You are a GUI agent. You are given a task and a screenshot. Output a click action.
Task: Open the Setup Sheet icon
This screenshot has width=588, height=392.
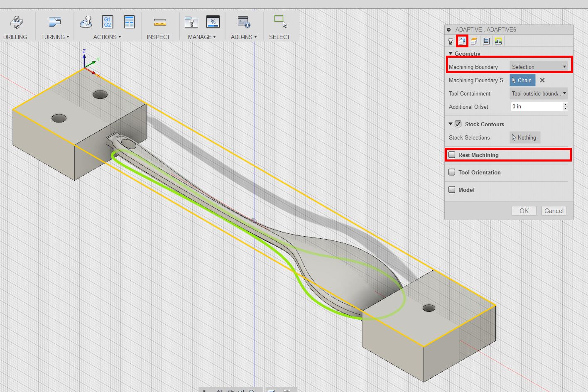click(x=129, y=22)
